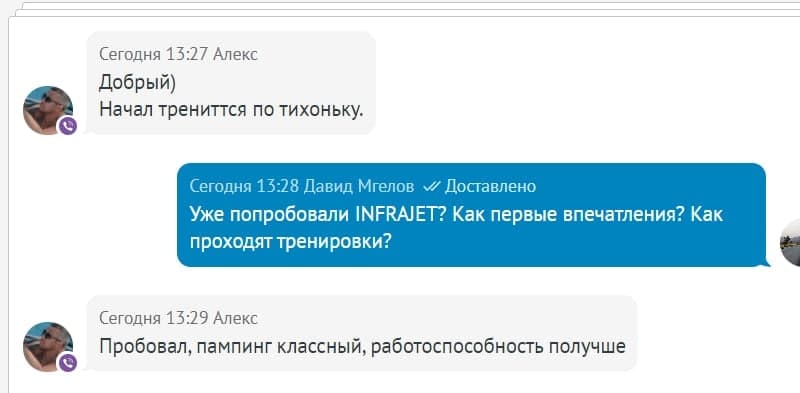Click the word работоспособность in last message

(457, 347)
